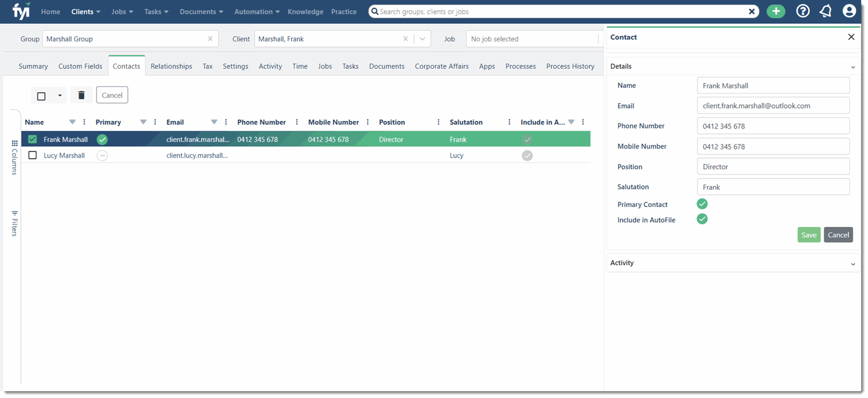Clear the search box with X icon
868x398 pixels.
point(752,11)
